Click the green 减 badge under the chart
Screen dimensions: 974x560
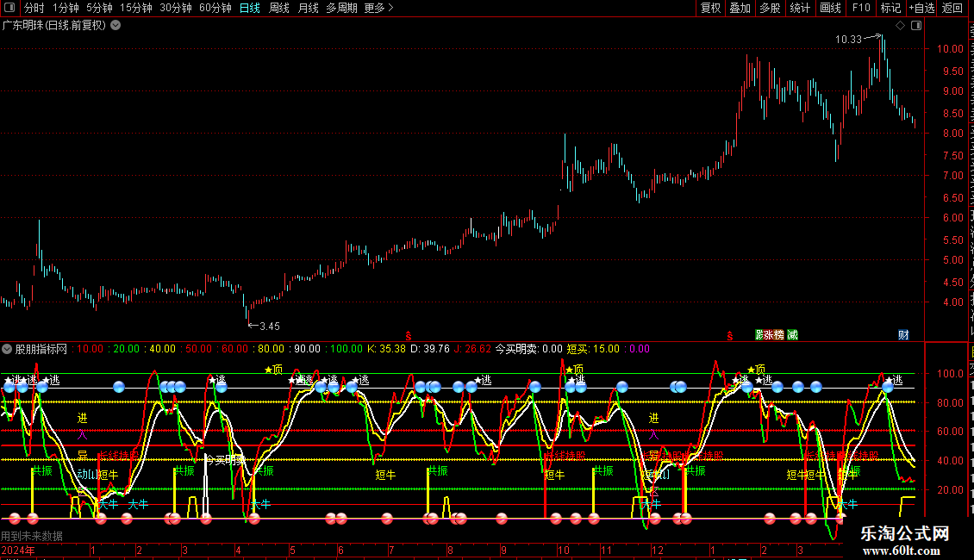click(793, 334)
